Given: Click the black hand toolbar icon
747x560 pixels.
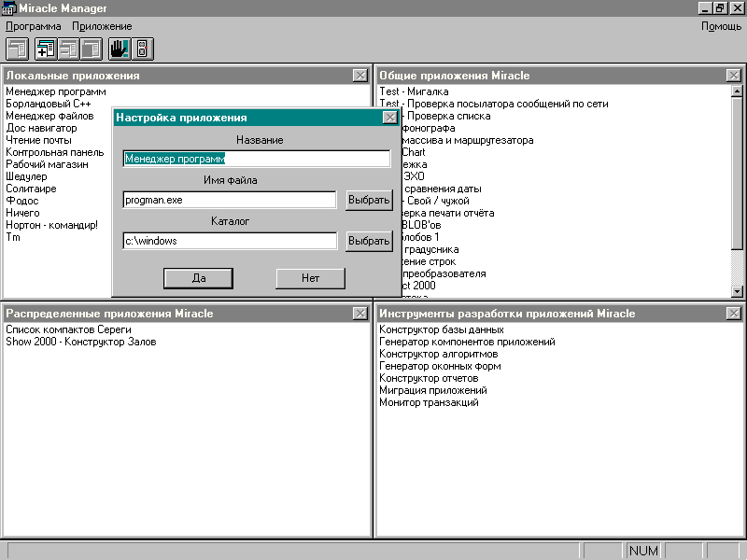Looking at the screenshot, I should pyautogui.click(x=119, y=49).
